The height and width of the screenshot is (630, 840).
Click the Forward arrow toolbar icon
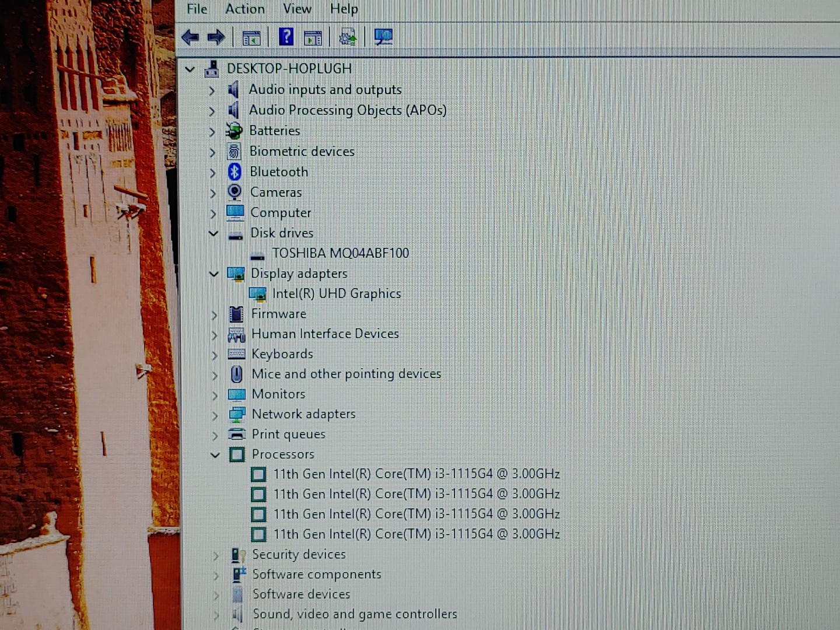coord(216,38)
